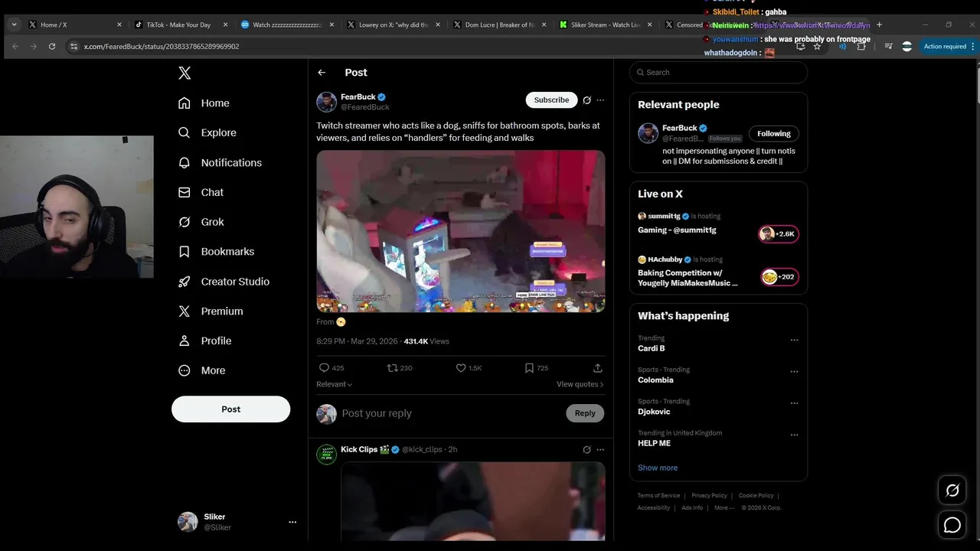Open more options on FearBuck post
The width and height of the screenshot is (980, 551).
click(x=600, y=100)
